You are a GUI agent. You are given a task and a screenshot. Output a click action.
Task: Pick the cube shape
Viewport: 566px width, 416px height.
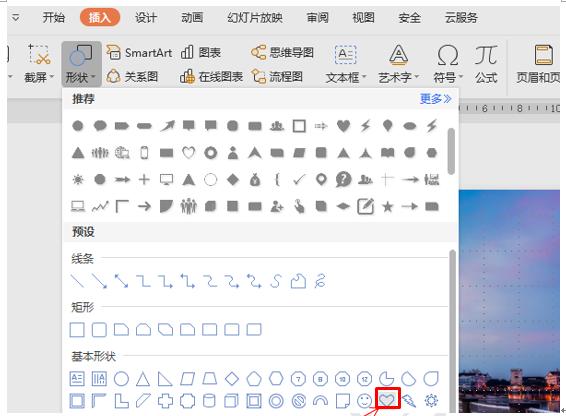click(231, 401)
